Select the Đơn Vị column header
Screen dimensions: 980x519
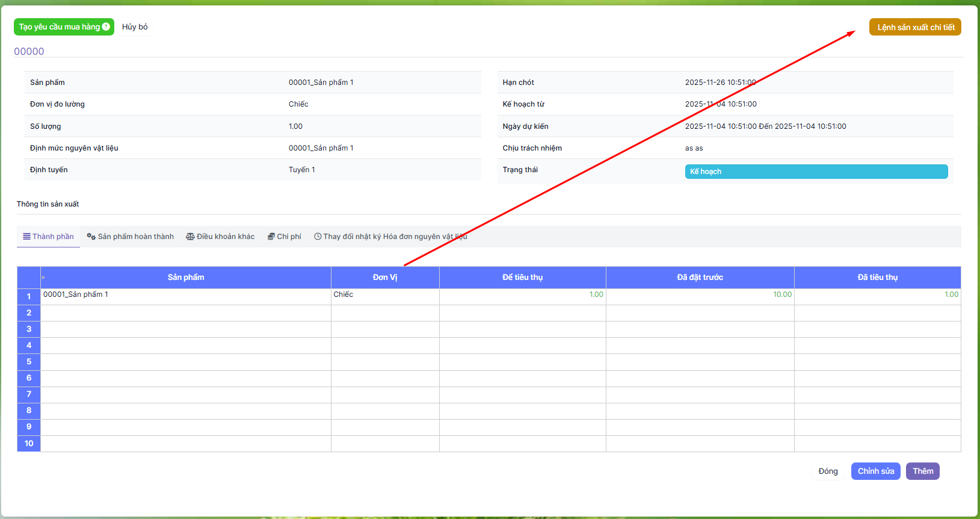(x=385, y=278)
